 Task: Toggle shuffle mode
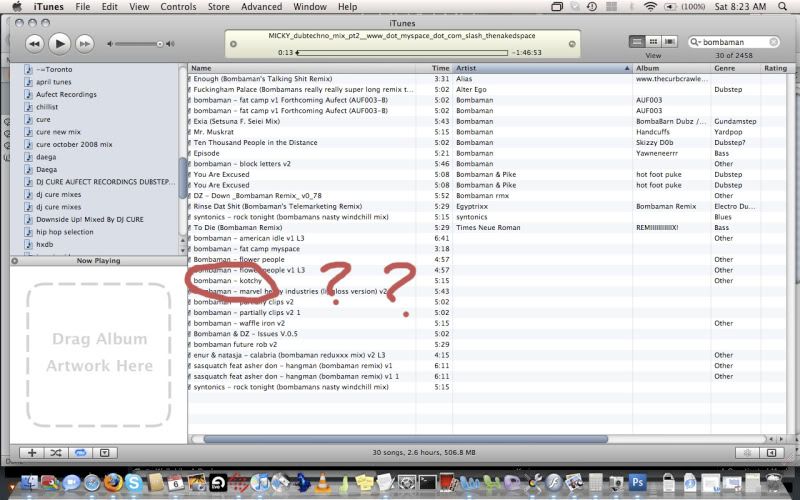(x=56, y=453)
